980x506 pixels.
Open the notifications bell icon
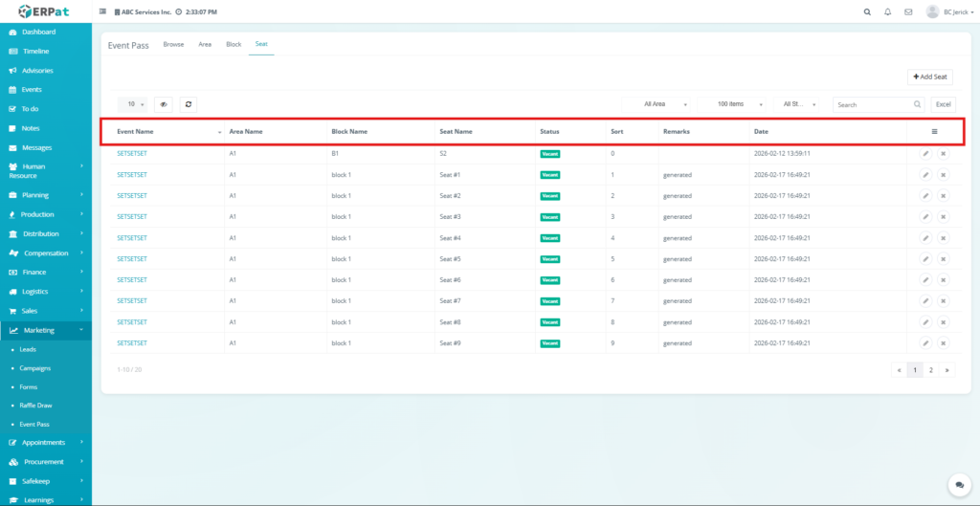[x=887, y=11]
